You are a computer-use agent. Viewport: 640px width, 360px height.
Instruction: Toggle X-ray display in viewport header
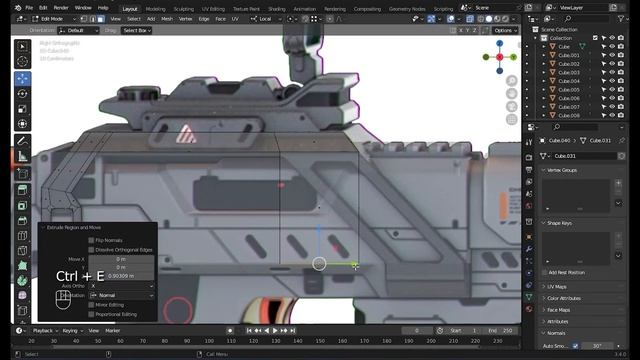[470, 19]
